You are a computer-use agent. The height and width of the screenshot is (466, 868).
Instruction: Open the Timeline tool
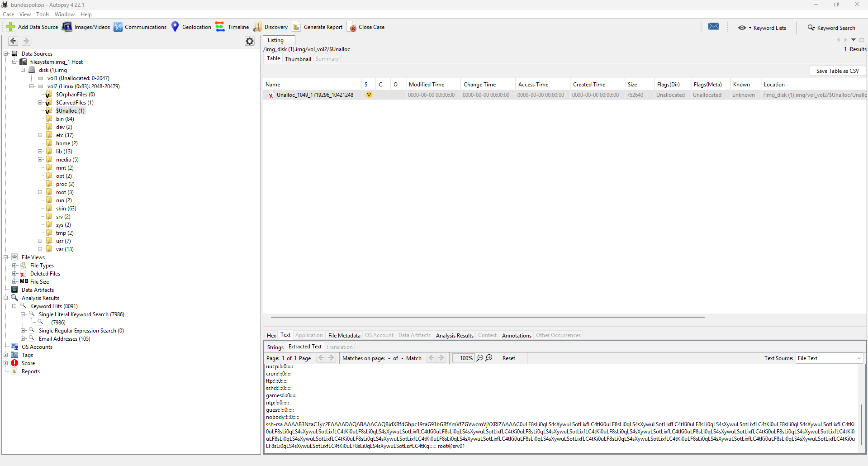[x=220, y=27]
